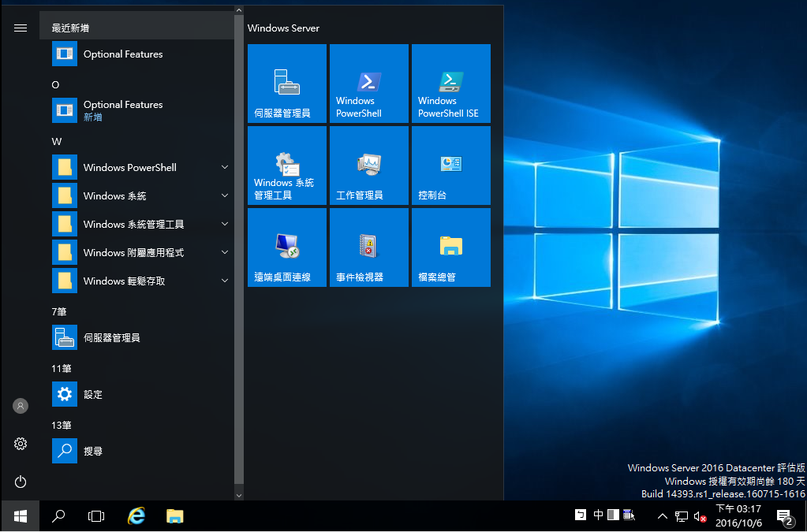Open the Windows PowerShell ISE tile
This screenshot has height=532, width=807.
(x=451, y=84)
